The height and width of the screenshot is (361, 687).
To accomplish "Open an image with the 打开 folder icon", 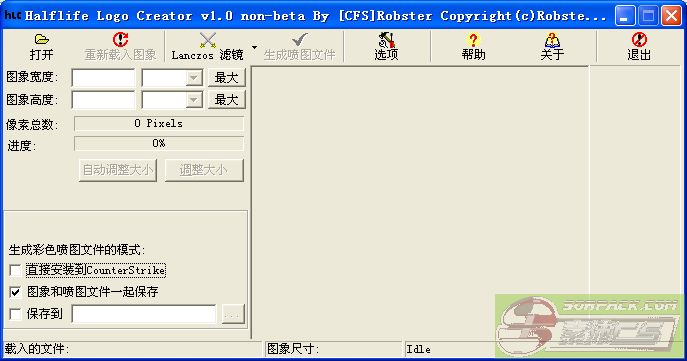I will (x=42, y=39).
